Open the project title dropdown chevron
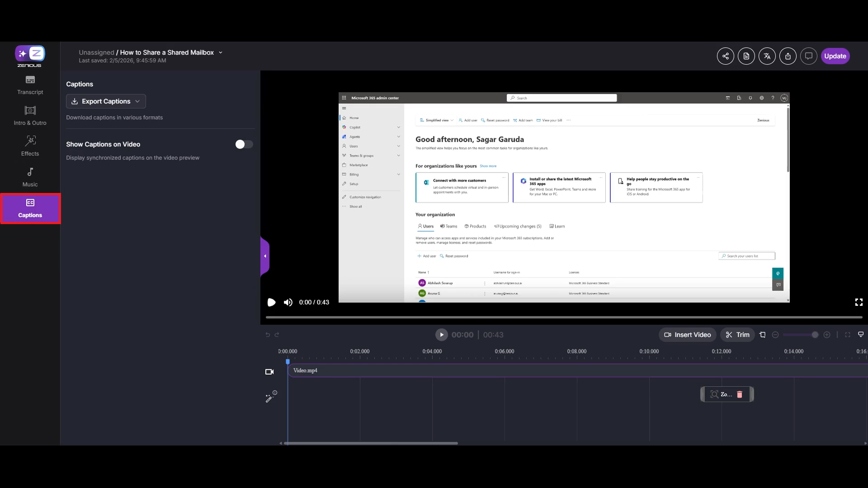868x488 pixels. 221,52
